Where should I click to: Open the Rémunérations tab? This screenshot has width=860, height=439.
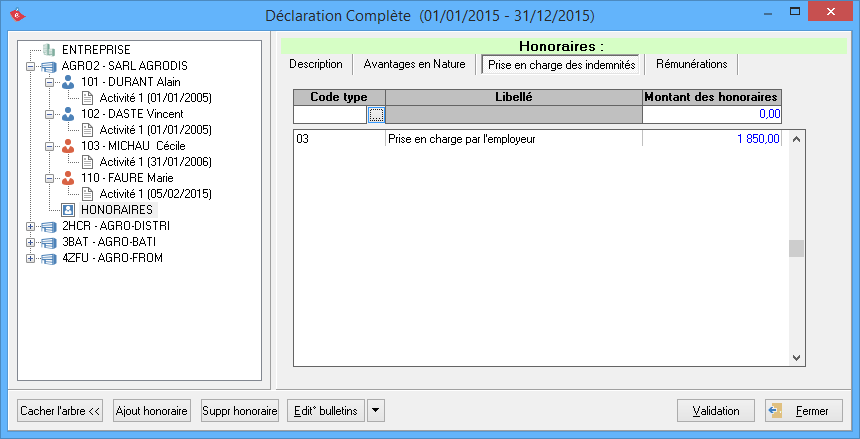pyautogui.click(x=691, y=64)
